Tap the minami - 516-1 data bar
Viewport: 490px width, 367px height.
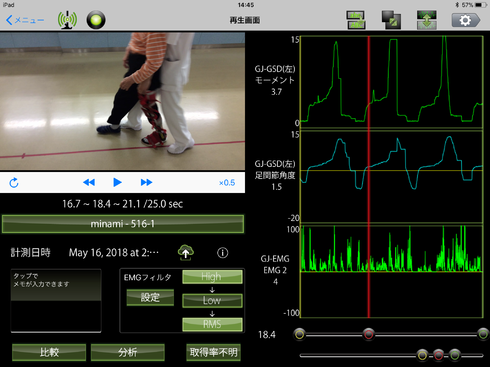123,224
